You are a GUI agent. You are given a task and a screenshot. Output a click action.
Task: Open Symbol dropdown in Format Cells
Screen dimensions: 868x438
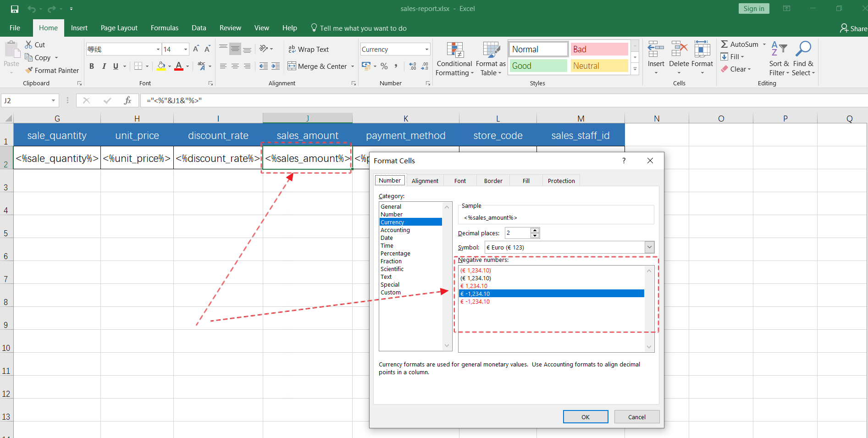click(x=649, y=247)
